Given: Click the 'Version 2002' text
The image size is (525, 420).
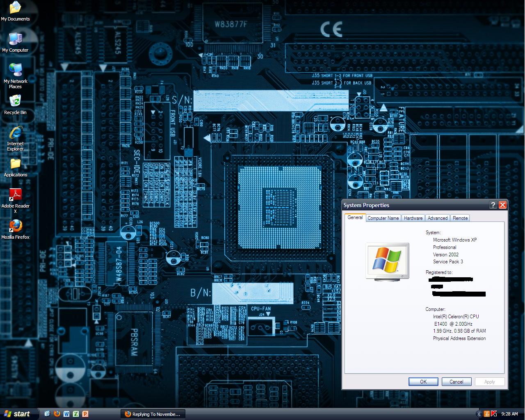Looking at the screenshot, I should 446,255.
